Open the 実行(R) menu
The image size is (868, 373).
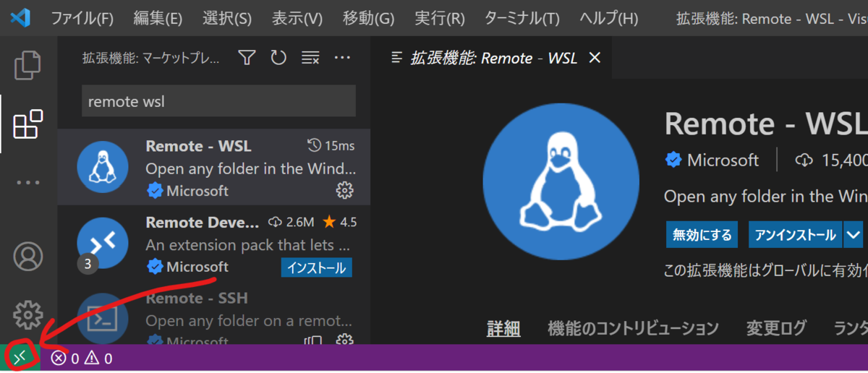point(440,18)
